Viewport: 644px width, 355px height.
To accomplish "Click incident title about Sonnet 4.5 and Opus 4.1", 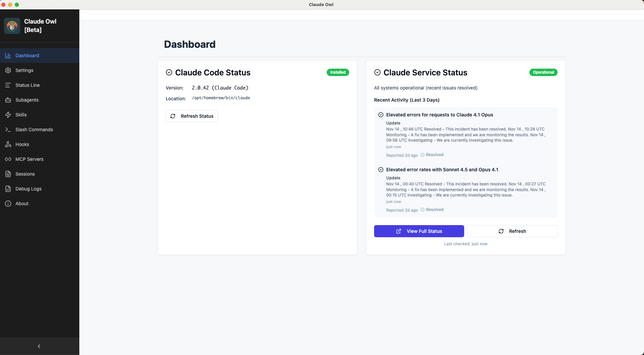I will pyautogui.click(x=442, y=170).
